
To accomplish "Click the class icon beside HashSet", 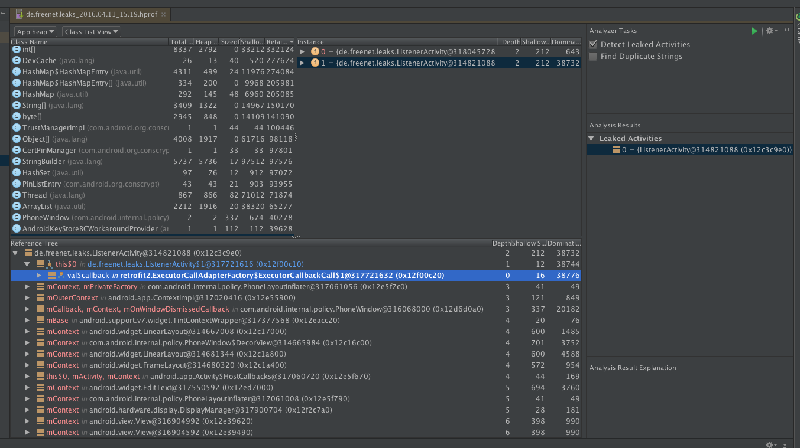I will tap(16, 172).
